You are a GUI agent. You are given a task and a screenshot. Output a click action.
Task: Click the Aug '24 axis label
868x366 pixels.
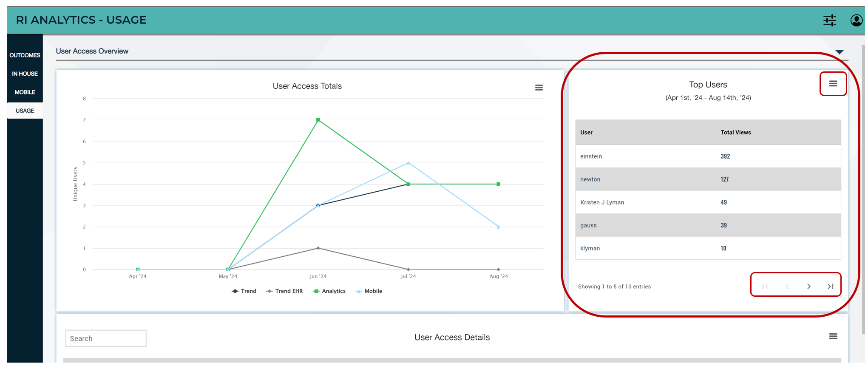499,276
